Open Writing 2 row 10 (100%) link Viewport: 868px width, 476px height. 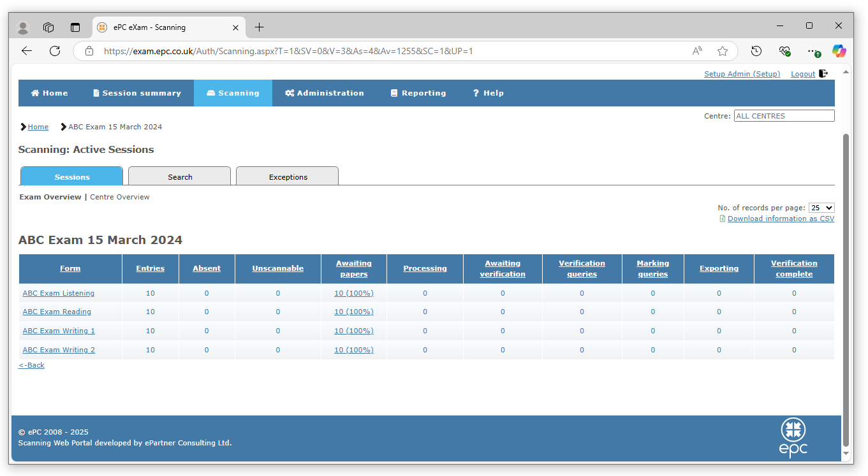pyautogui.click(x=354, y=350)
